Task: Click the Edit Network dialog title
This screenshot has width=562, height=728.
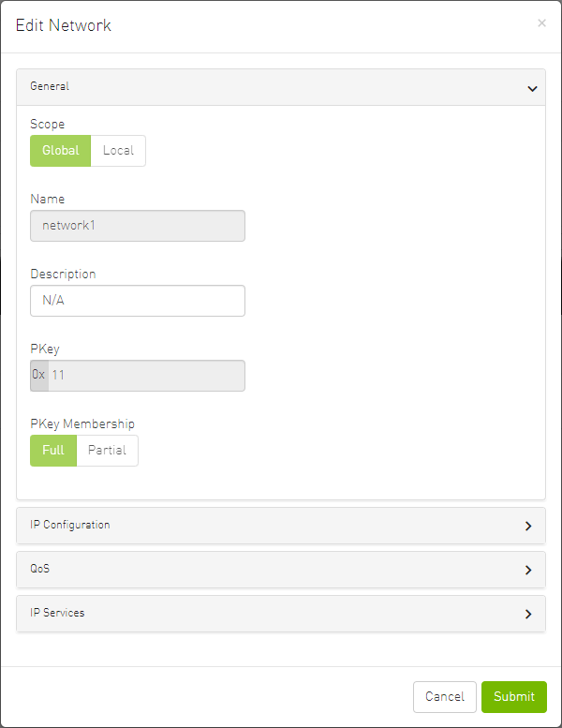Action: (x=64, y=25)
